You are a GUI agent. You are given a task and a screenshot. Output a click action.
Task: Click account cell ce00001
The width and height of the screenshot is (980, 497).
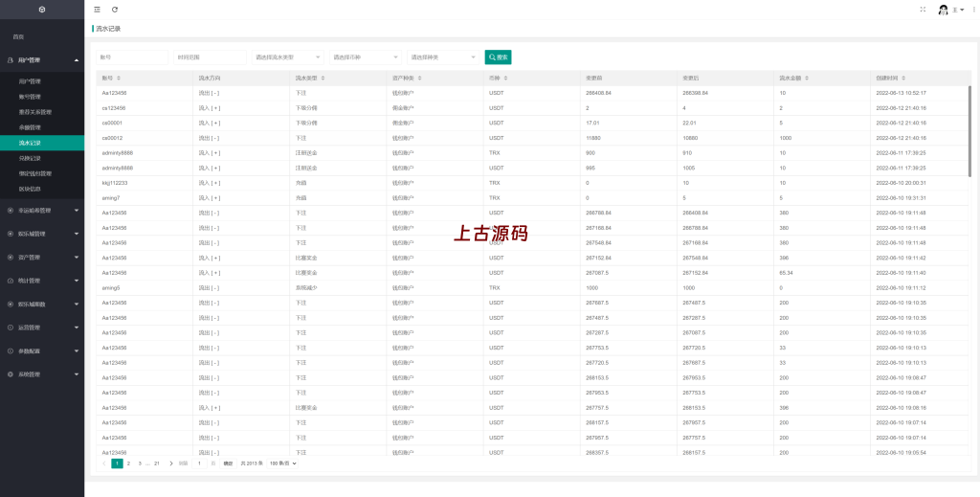pos(112,124)
